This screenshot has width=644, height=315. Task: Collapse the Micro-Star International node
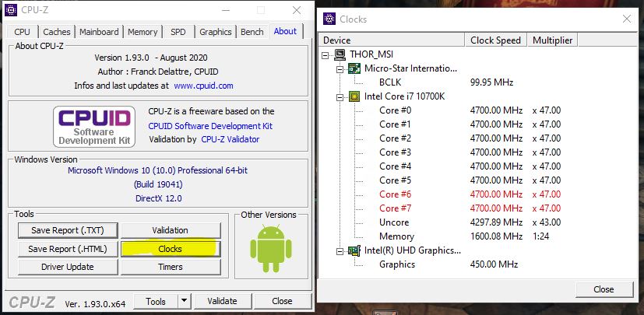[x=340, y=69]
